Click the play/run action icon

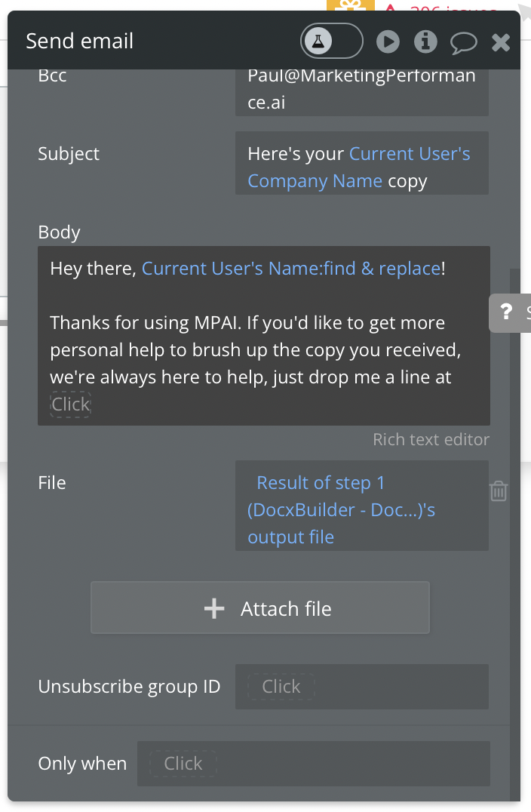(388, 42)
